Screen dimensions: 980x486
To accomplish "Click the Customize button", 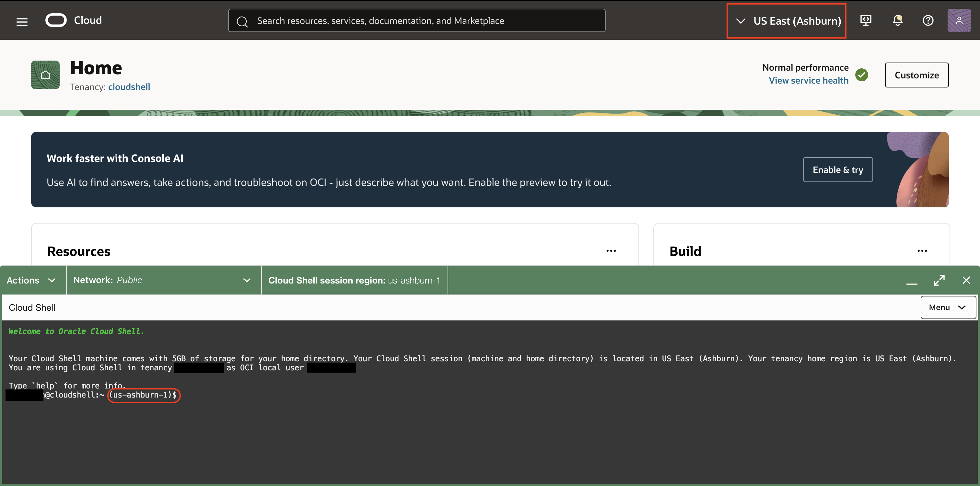I will point(916,75).
